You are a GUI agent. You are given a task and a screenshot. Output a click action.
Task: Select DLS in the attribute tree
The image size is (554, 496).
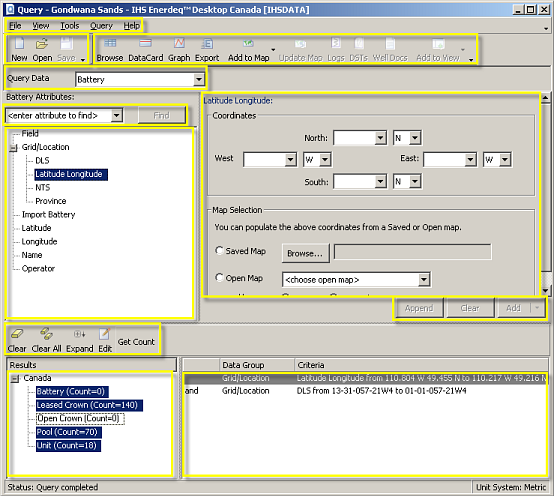click(42, 161)
